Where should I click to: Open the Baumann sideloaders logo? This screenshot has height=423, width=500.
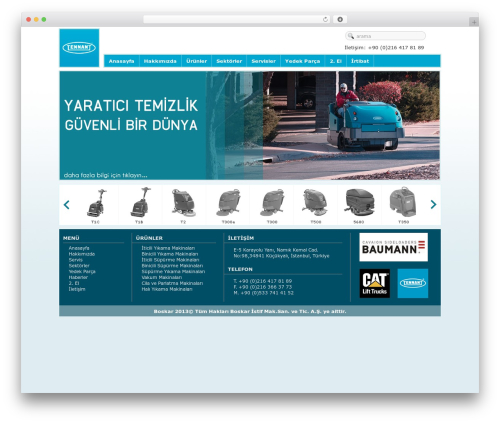coord(393,247)
